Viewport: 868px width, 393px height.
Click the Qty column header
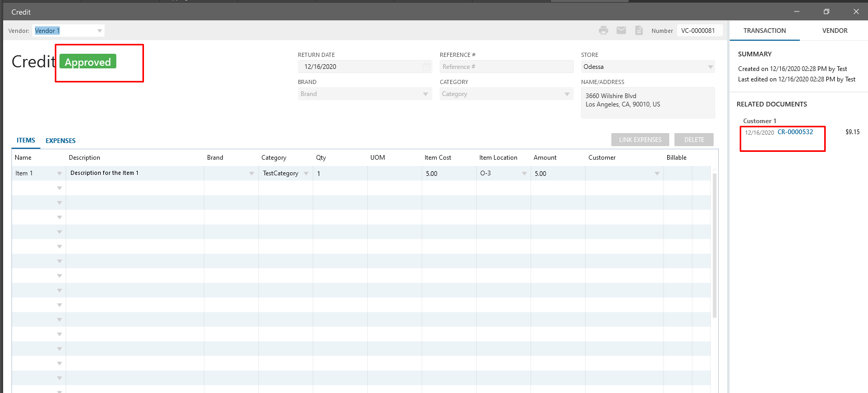(x=321, y=158)
